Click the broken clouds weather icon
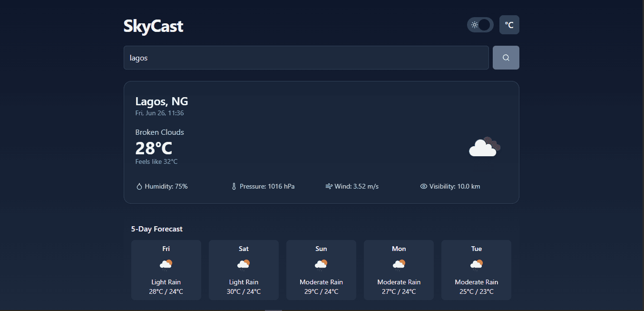The height and width of the screenshot is (311, 644). point(485,147)
